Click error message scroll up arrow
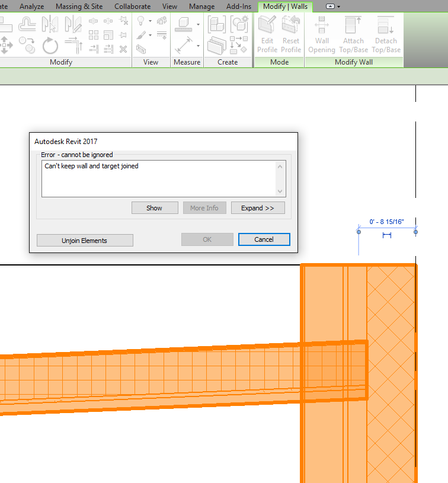 point(280,167)
